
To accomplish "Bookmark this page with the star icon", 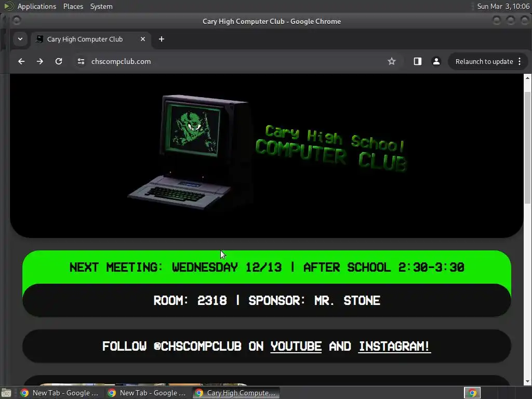I will coord(392,61).
